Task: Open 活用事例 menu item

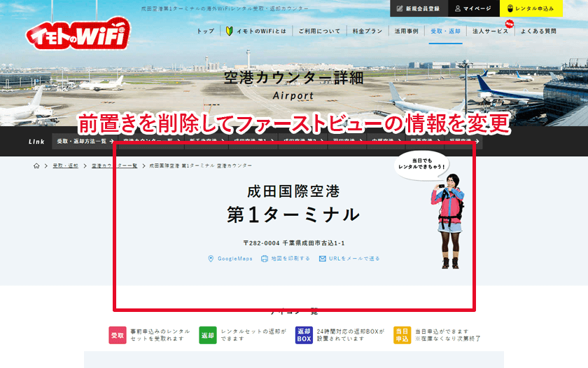Action: coord(406,31)
